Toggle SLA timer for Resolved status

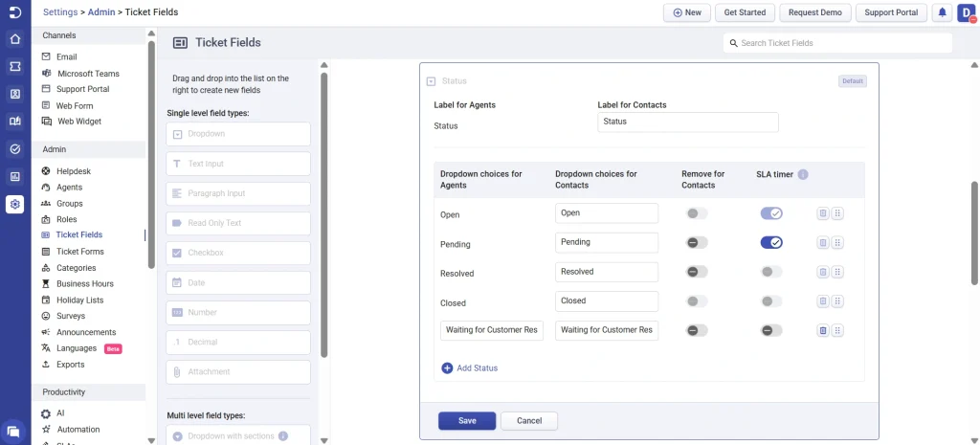pos(771,272)
